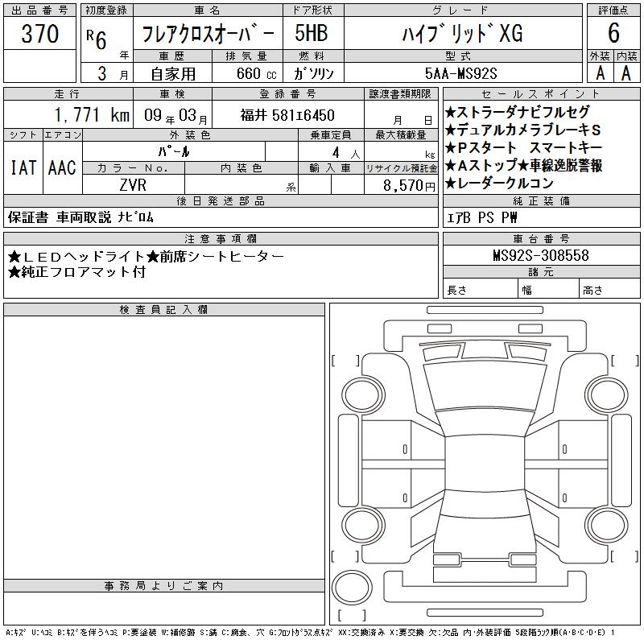Select the color number ZVR

[133, 185]
